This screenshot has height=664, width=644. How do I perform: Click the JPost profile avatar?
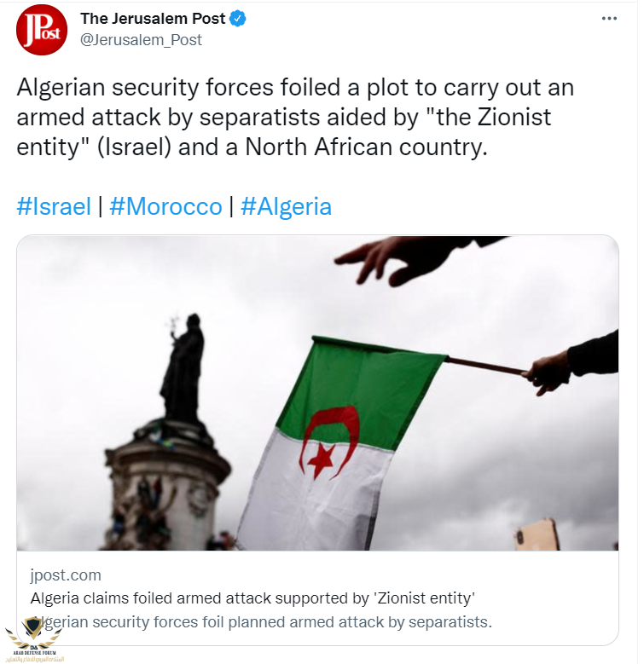click(42, 30)
